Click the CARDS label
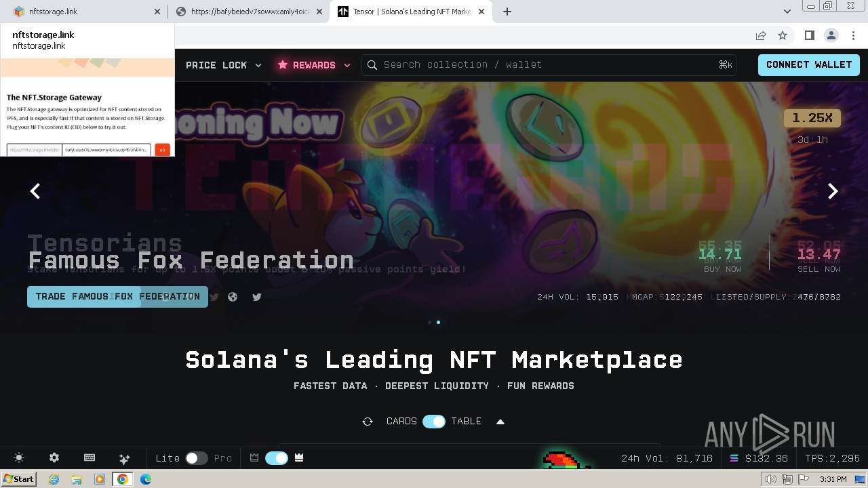 tap(401, 422)
